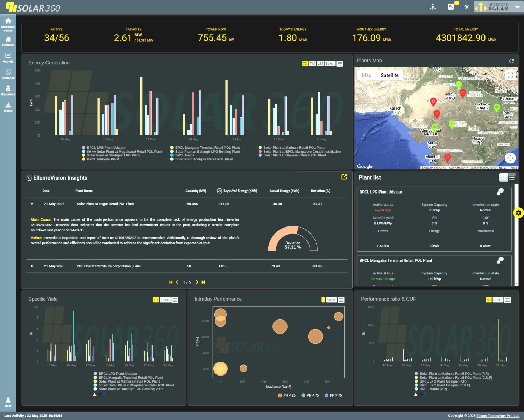Click the Solar 360 logo

[x=33, y=7]
